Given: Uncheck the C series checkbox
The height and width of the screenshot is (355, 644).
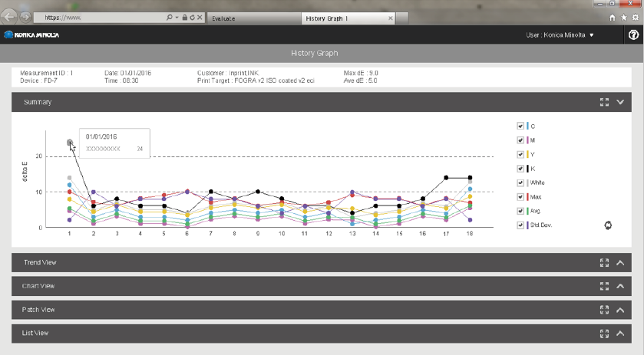Looking at the screenshot, I should pyautogui.click(x=520, y=126).
